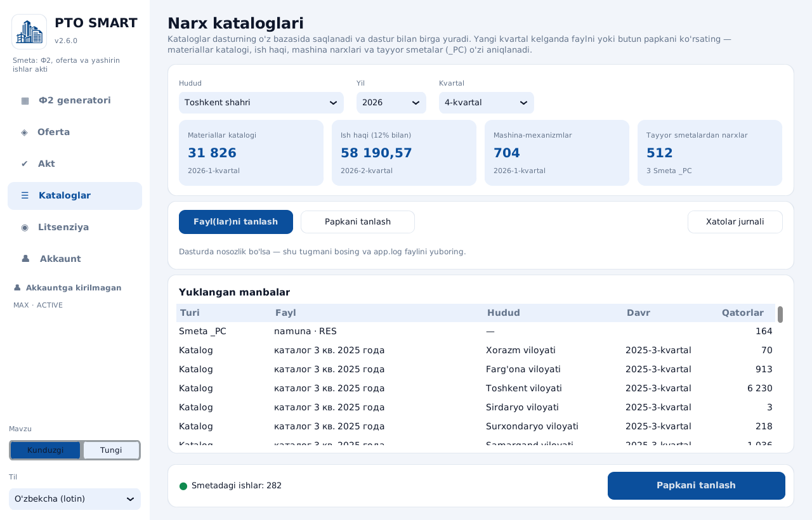The width and height of the screenshot is (812, 520).
Task: Click the Qatorlar column header
Action: pyautogui.click(x=743, y=313)
